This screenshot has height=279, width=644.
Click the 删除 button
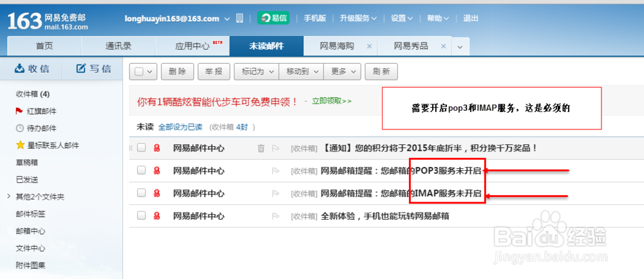coord(178,72)
